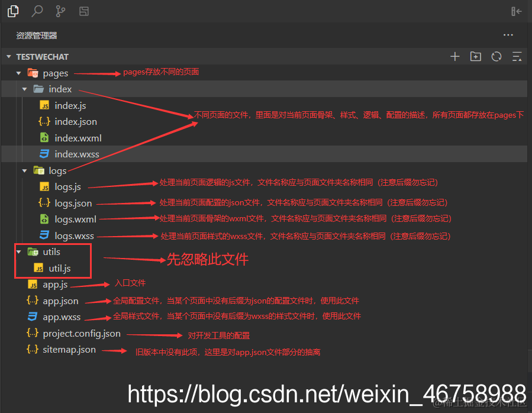This screenshot has width=532, height=413.
Task: Create a new file using the plus icon
Action: pos(454,56)
